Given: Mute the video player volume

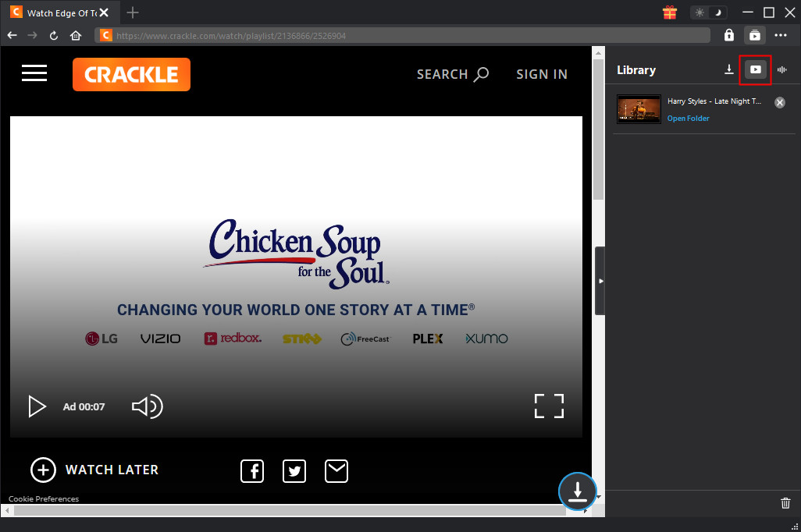Looking at the screenshot, I should (x=147, y=406).
